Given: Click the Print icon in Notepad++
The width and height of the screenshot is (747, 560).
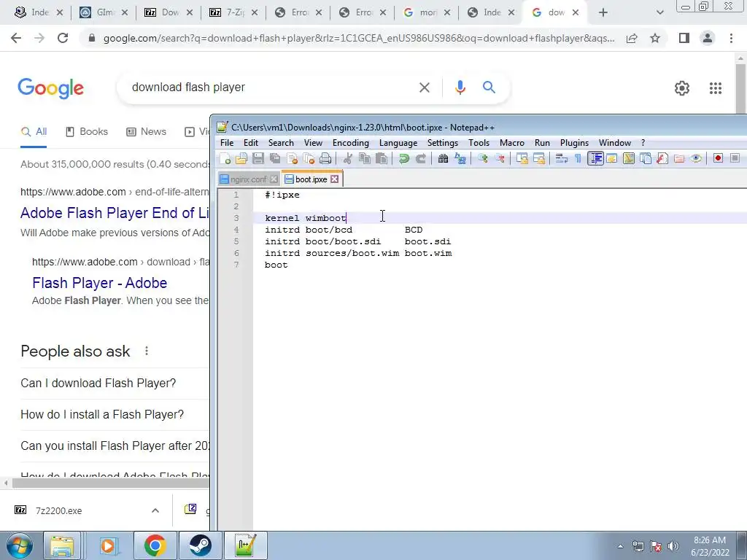Looking at the screenshot, I should [325, 158].
